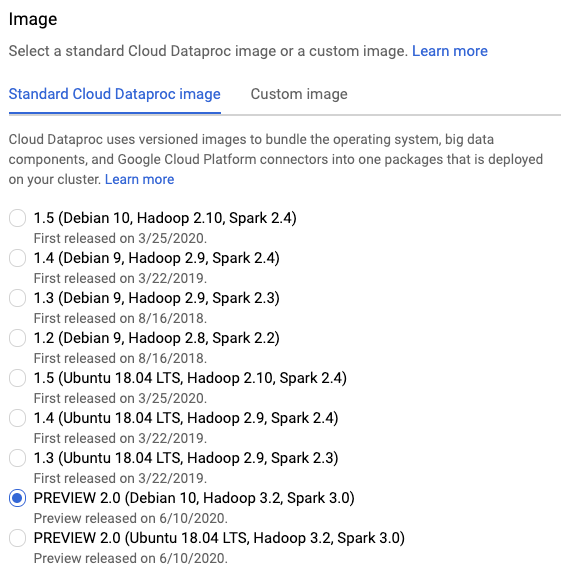Click label 1.3 (Ubuntu 18.04 LTS, Hadoop 2.9)
Image resolution: width=561 pixels, height=587 pixels.
pos(186,458)
